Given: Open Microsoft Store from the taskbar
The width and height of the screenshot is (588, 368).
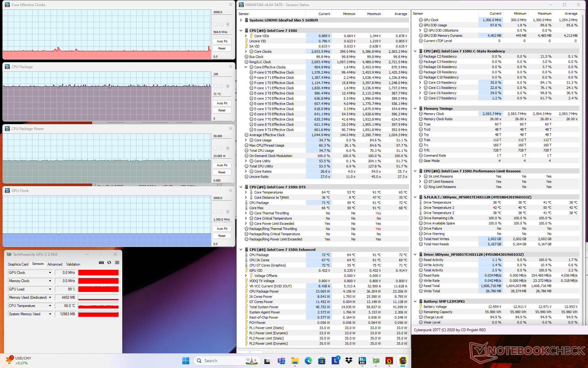Looking at the screenshot, I should click(322, 361).
